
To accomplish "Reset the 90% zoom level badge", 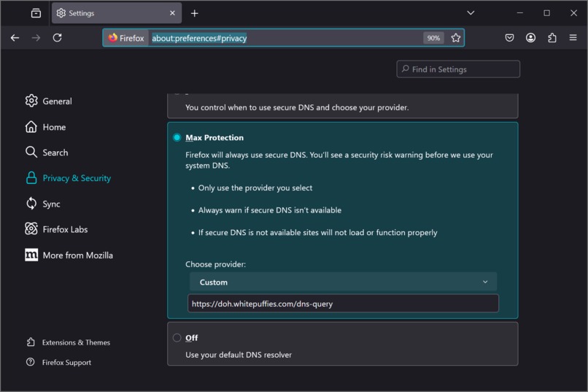I will (x=433, y=38).
